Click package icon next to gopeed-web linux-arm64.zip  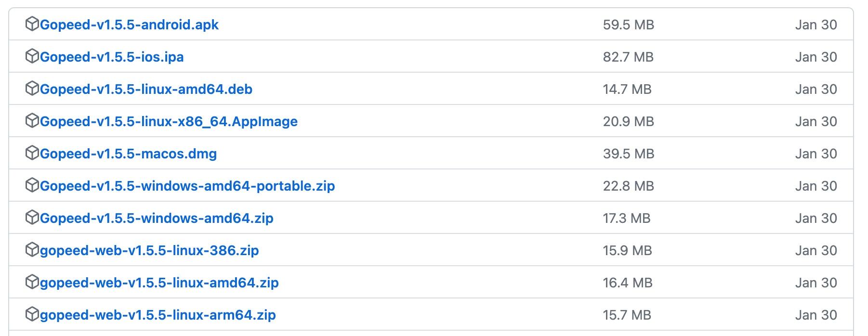tap(32, 314)
